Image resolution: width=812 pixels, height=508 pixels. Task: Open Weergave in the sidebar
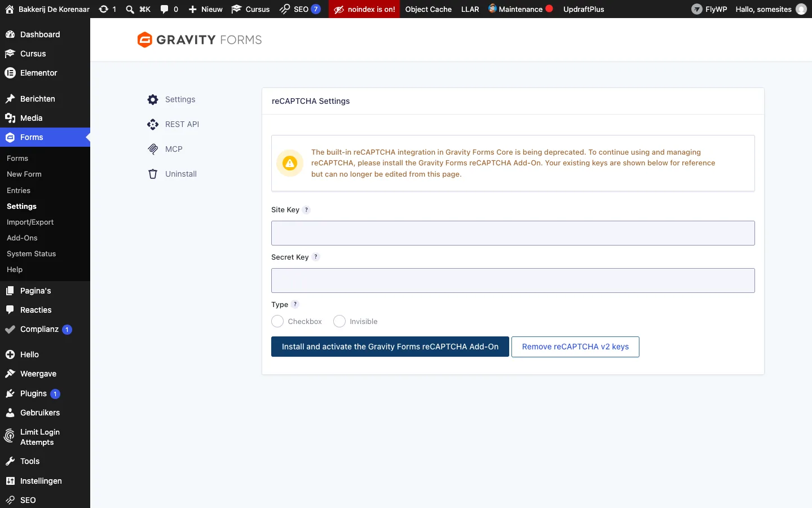pos(45,374)
